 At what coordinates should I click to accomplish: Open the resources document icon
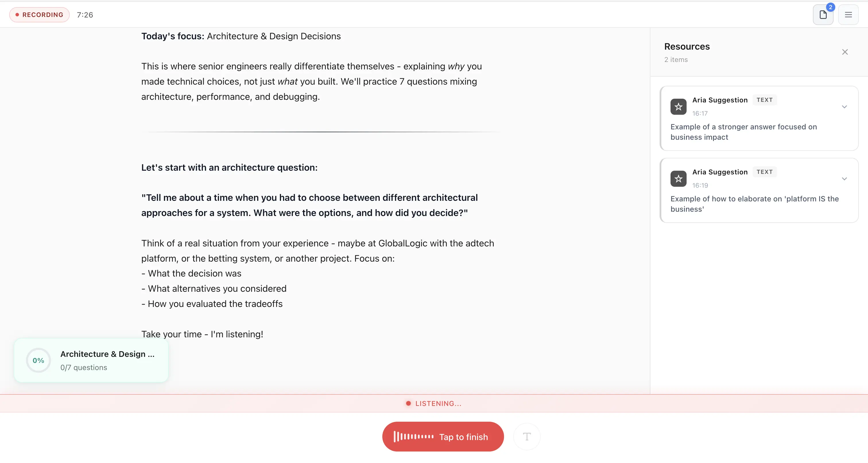pyautogui.click(x=823, y=15)
